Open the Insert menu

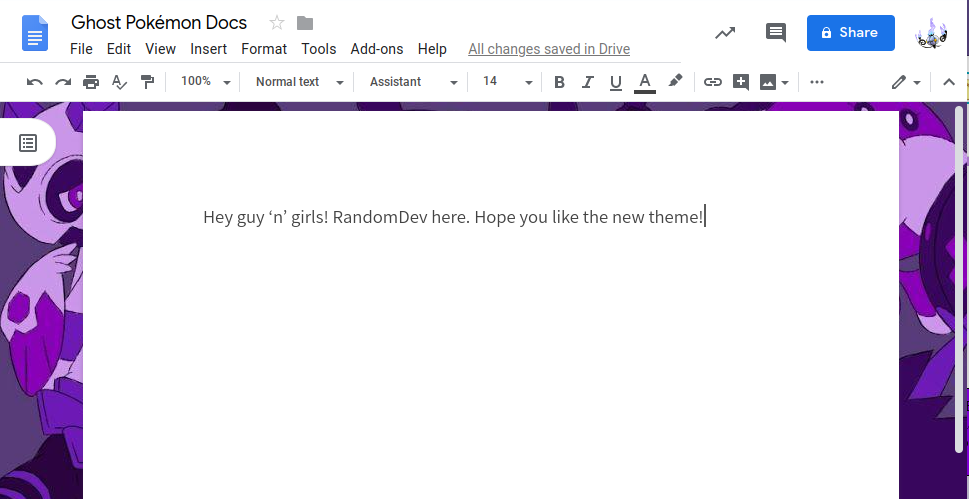point(208,49)
